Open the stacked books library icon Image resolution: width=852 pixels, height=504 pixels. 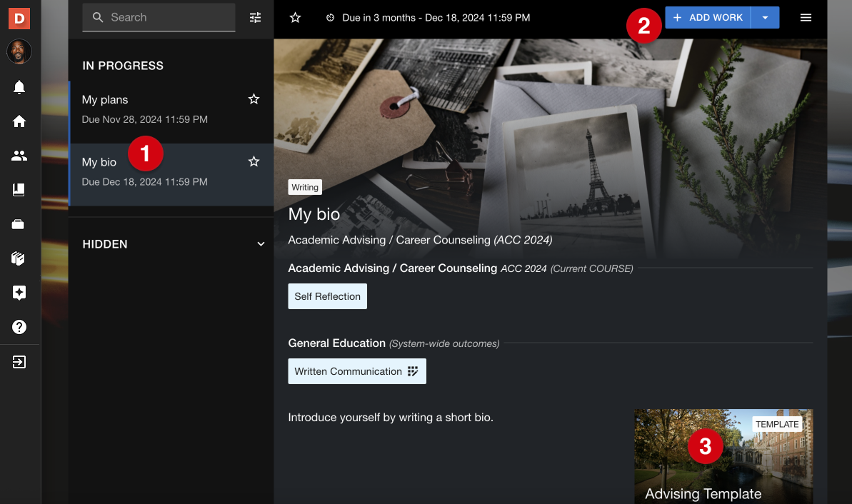pos(19,258)
